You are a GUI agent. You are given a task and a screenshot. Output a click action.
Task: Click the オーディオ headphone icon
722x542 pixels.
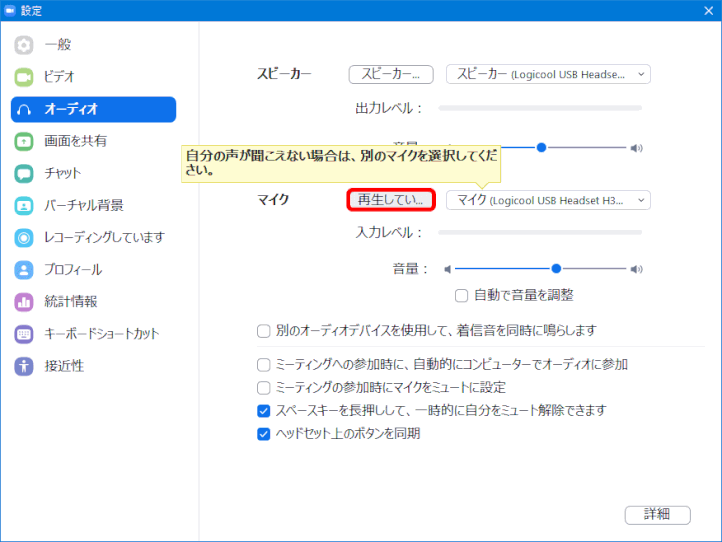click(23, 110)
